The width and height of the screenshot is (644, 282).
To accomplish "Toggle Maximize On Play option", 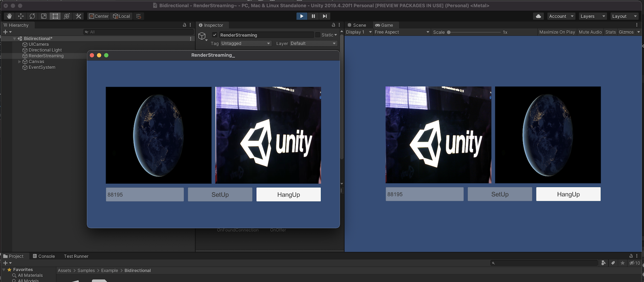I will (557, 32).
